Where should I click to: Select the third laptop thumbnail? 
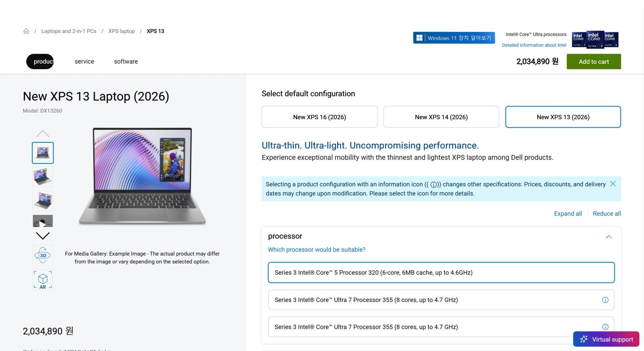[x=43, y=201]
